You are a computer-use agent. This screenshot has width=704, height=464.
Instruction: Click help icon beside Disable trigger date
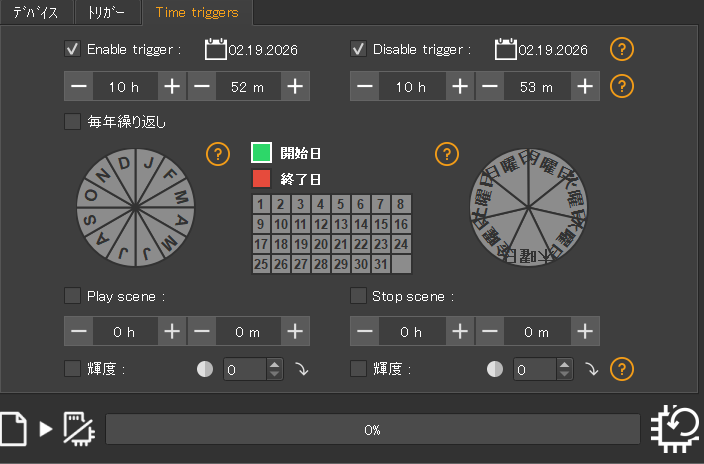click(x=622, y=49)
